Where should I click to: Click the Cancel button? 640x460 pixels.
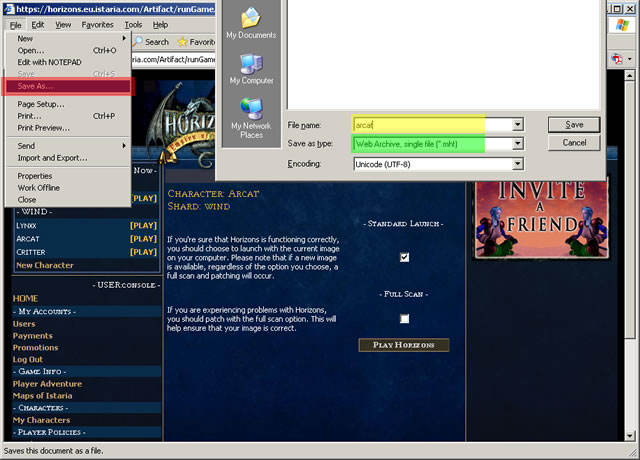[x=574, y=143]
